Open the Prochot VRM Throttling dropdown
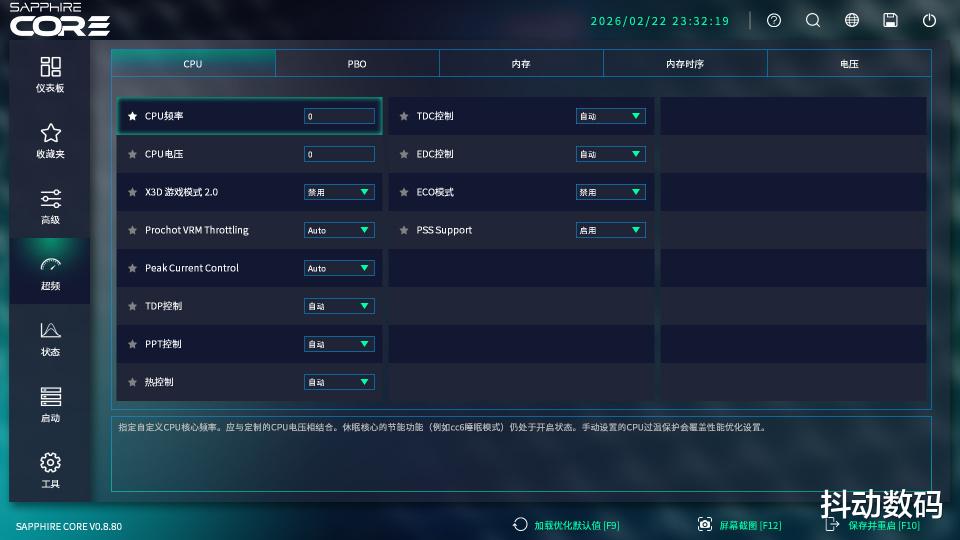The width and height of the screenshot is (960, 540). (x=339, y=230)
